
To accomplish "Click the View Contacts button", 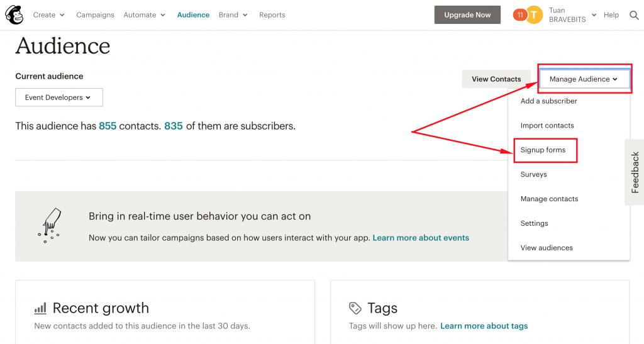I will 496,79.
